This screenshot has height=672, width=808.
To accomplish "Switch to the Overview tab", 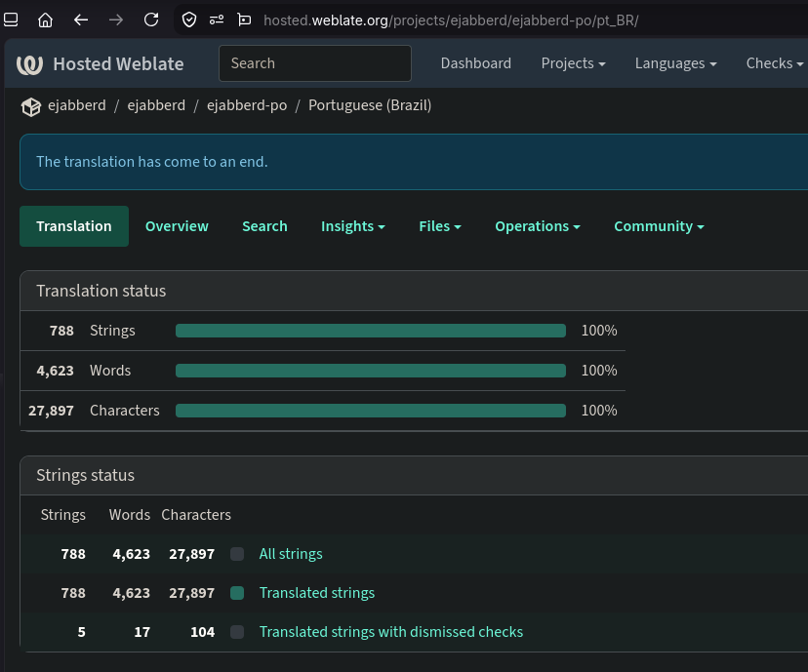I will tap(177, 226).
